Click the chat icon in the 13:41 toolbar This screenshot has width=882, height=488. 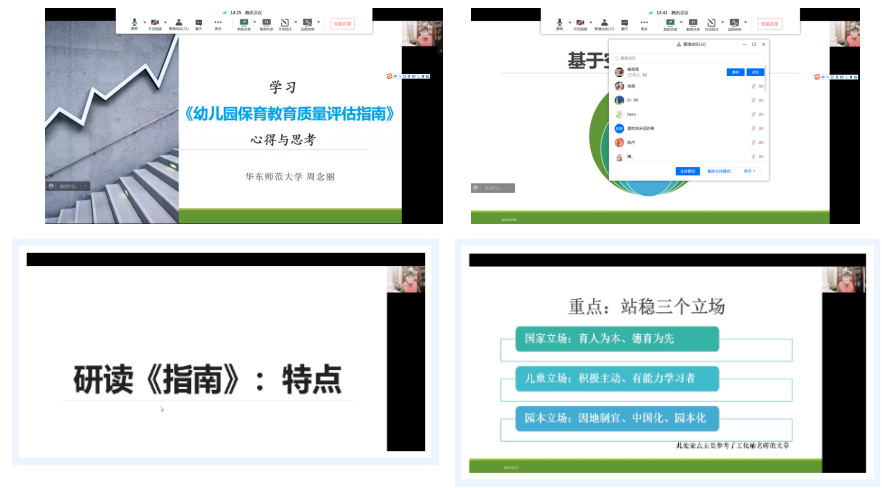click(x=624, y=21)
